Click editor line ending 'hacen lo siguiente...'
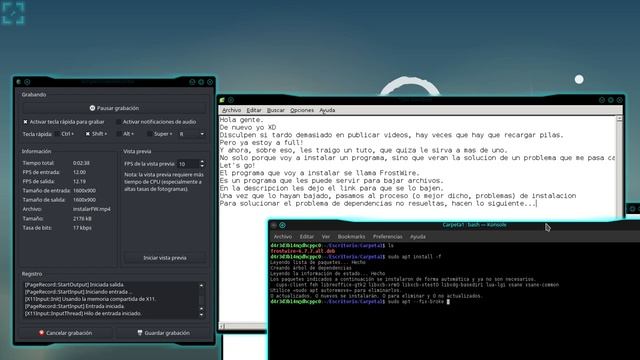The image size is (640, 360). [x=378, y=203]
